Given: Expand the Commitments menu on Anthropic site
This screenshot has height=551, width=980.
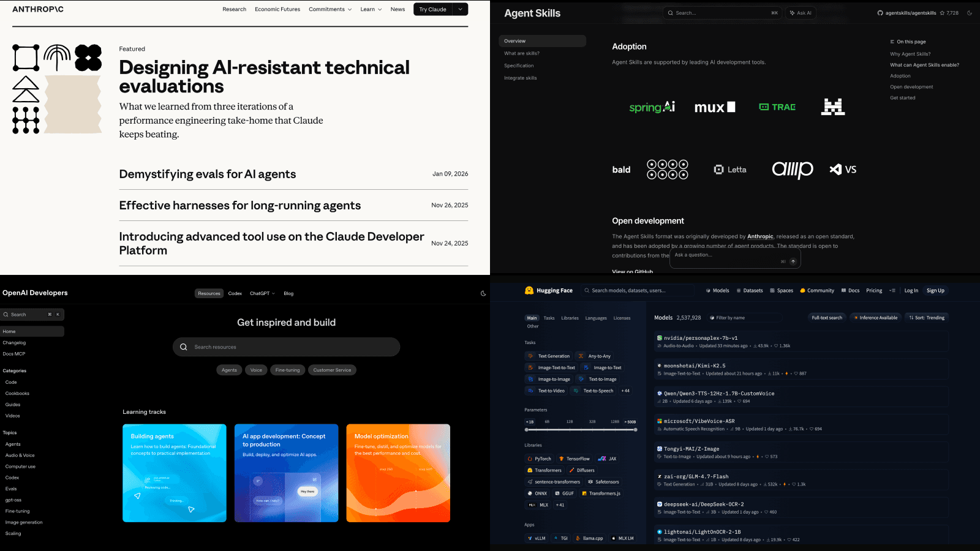Looking at the screenshot, I should click(330, 9).
